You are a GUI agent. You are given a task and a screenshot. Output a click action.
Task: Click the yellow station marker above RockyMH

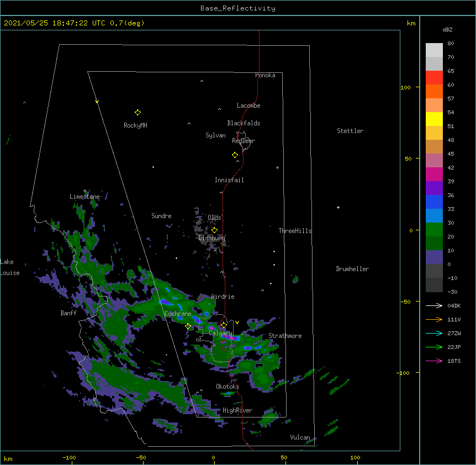137,113
